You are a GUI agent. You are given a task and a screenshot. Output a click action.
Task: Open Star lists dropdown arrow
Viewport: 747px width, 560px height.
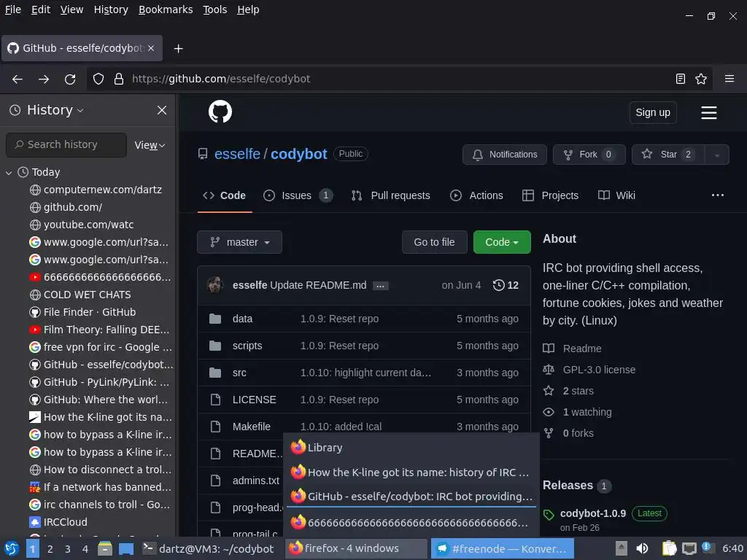(716, 155)
